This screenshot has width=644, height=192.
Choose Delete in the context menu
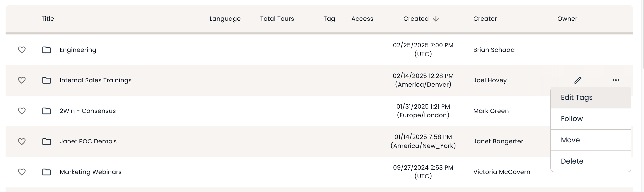pos(572,161)
